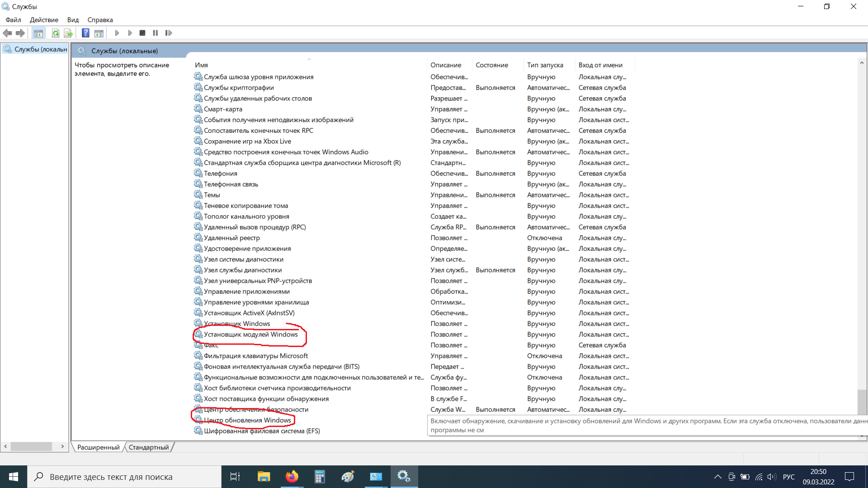Viewport: 868px width, 488px height.
Task: Click gear icon of Управление приложениями
Action: 198,291
